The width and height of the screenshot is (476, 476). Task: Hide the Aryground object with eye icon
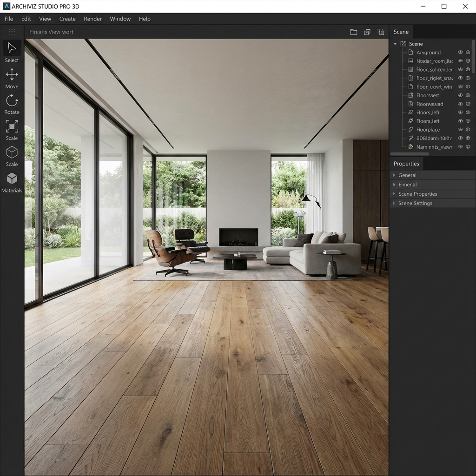460,53
